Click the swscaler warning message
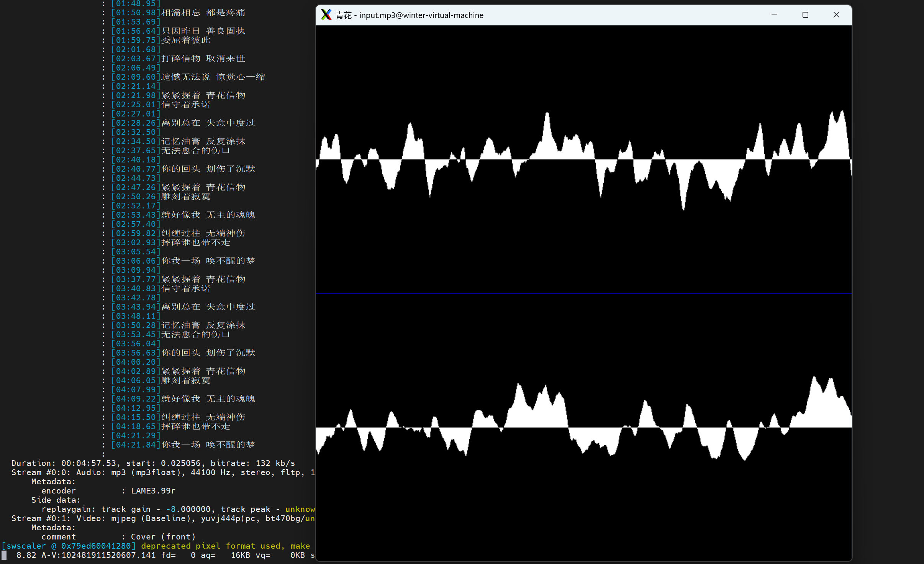 [x=225, y=546]
